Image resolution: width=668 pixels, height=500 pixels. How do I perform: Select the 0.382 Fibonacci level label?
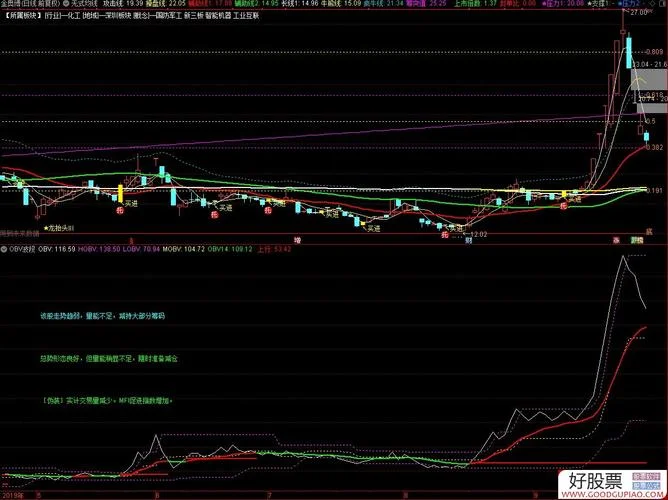point(654,147)
